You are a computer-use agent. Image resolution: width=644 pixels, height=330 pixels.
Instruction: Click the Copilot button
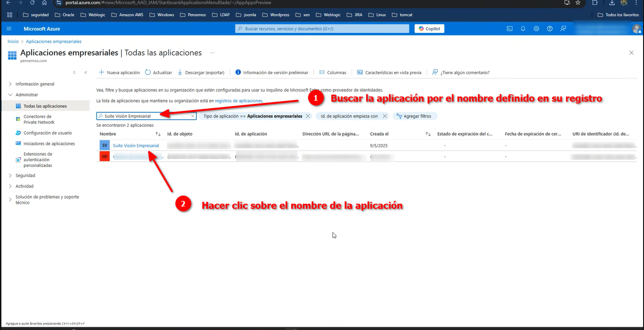[429, 29]
